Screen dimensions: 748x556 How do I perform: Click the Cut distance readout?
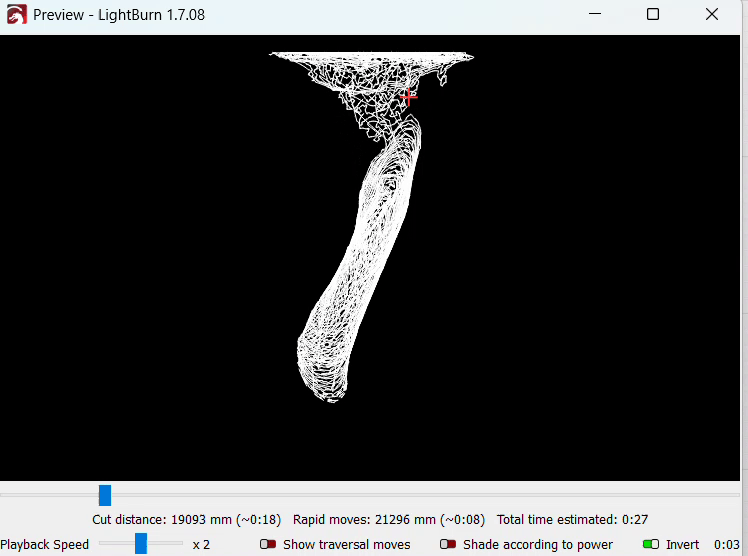[x=186, y=520]
